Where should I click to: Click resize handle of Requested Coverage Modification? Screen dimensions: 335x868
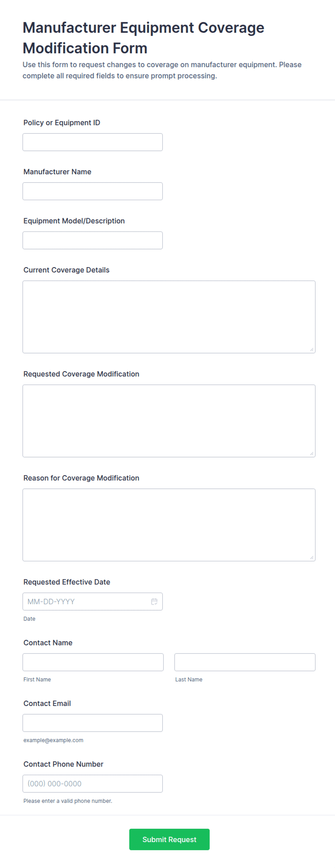[312, 453]
